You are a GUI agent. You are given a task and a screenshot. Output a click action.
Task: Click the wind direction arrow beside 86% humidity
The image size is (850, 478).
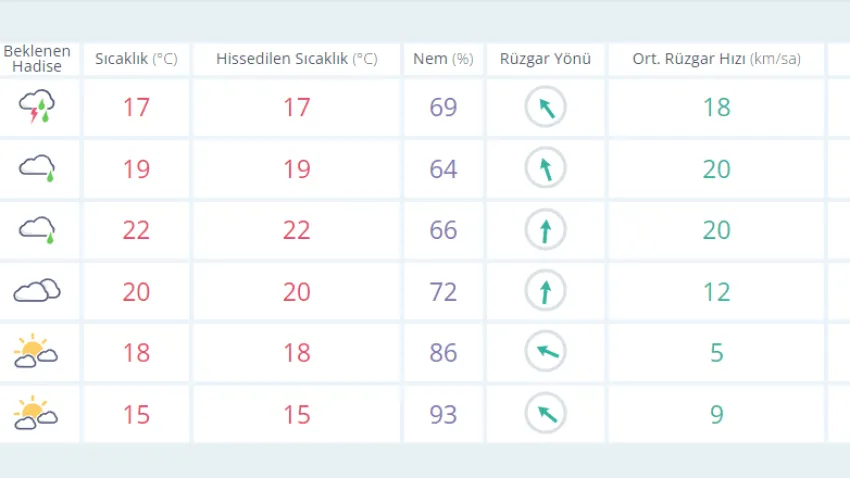coord(545,352)
